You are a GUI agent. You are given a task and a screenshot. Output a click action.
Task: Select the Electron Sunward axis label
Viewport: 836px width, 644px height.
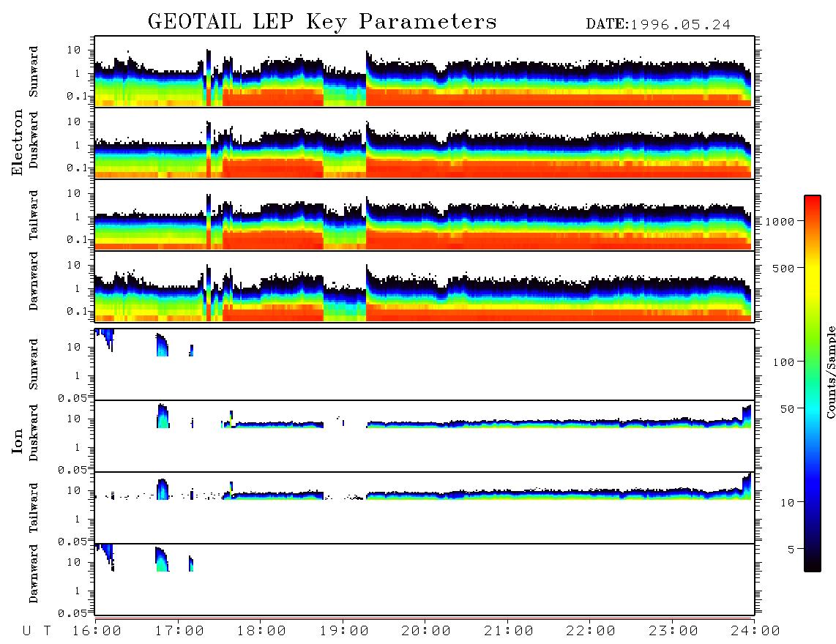click(x=33, y=71)
